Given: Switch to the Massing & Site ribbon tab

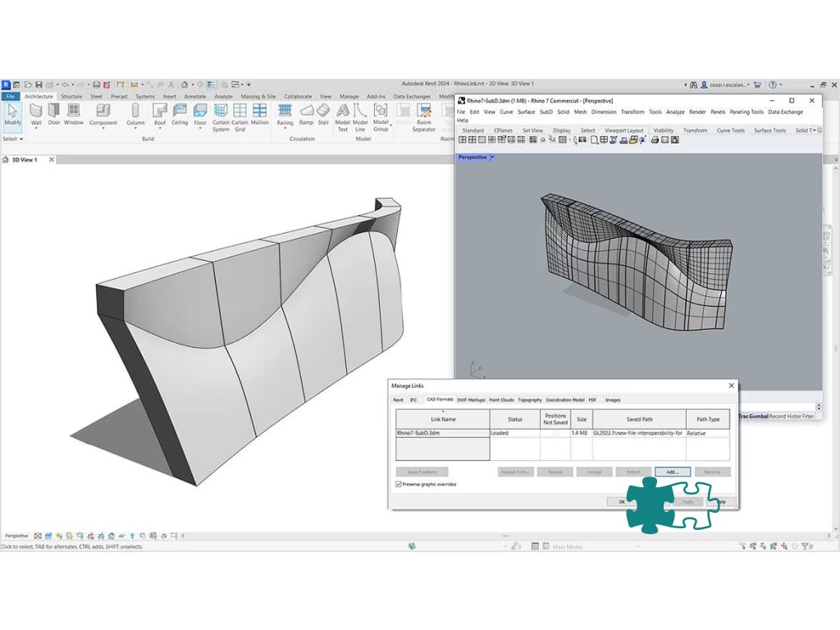Looking at the screenshot, I should pos(260,96).
